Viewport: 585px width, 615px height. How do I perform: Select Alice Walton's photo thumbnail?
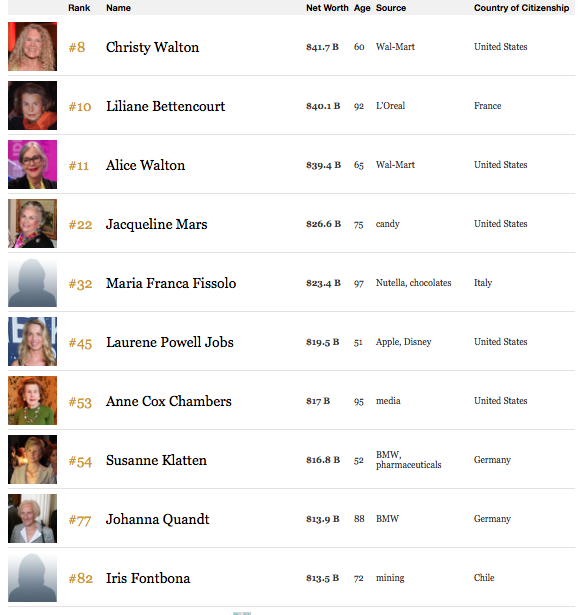(33, 165)
